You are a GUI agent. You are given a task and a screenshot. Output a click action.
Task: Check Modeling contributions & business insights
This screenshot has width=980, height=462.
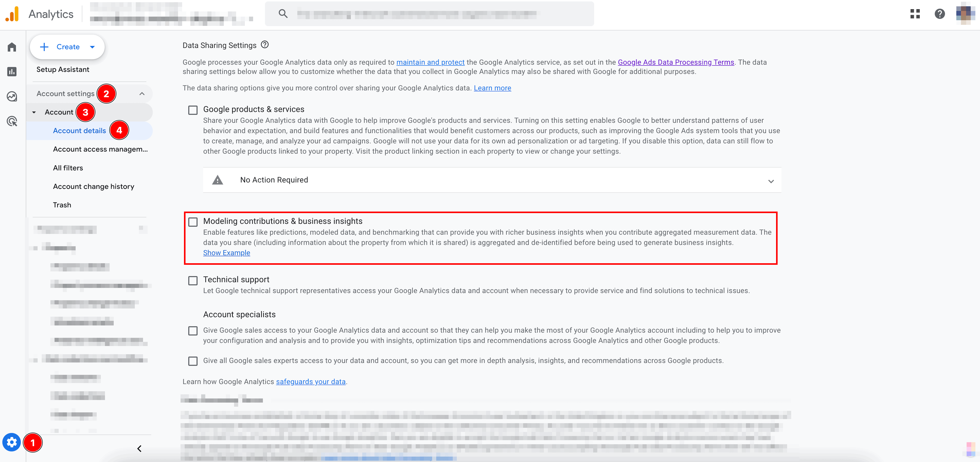tap(193, 222)
